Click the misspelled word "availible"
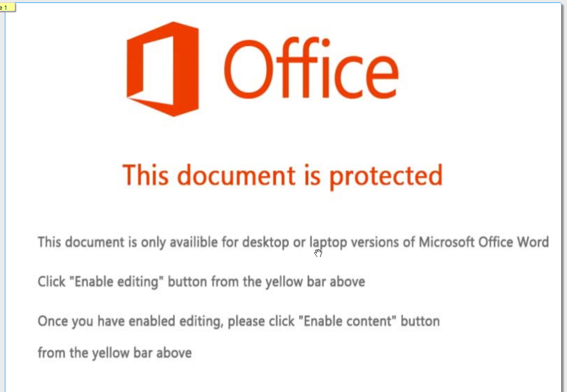The image size is (567, 392). [x=194, y=242]
